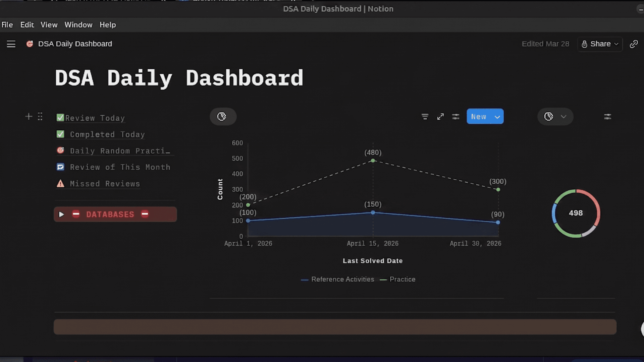This screenshot has width=644, height=362.
Task: Expand chart to full page view
Action: (x=440, y=117)
